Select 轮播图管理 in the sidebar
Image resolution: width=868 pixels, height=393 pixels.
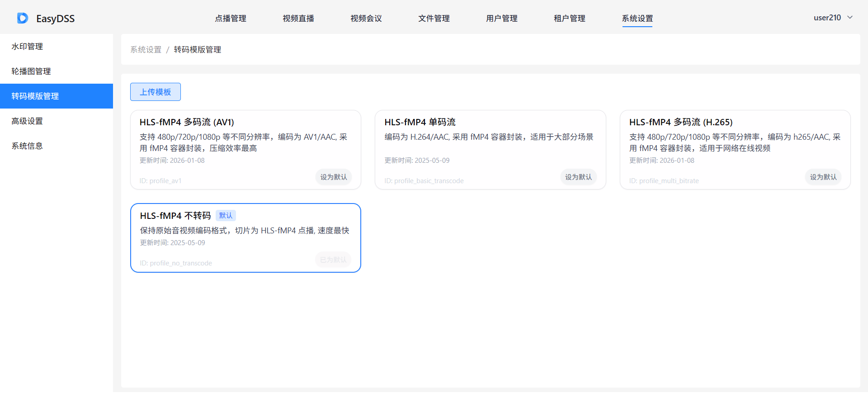pos(31,71)
